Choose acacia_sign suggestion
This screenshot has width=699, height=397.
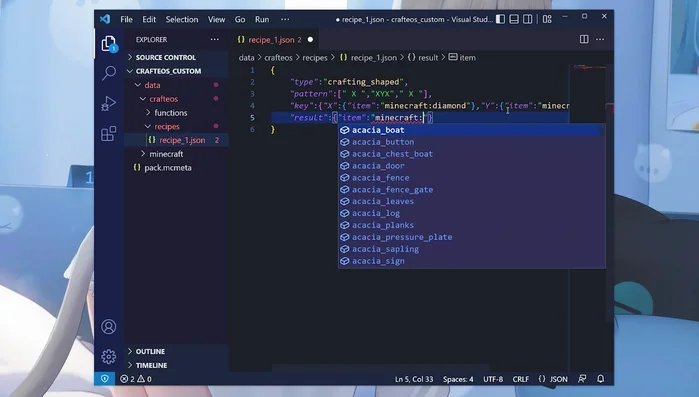coord(472,261)
